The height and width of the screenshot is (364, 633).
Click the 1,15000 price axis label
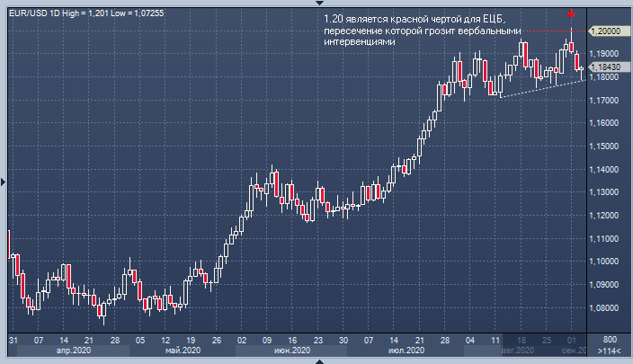click(606, 146)
